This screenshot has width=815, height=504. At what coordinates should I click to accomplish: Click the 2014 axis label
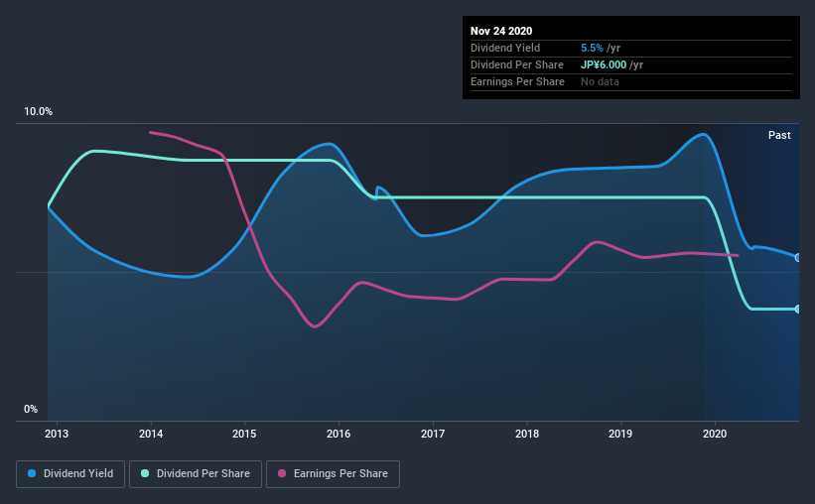click(151, 434)
